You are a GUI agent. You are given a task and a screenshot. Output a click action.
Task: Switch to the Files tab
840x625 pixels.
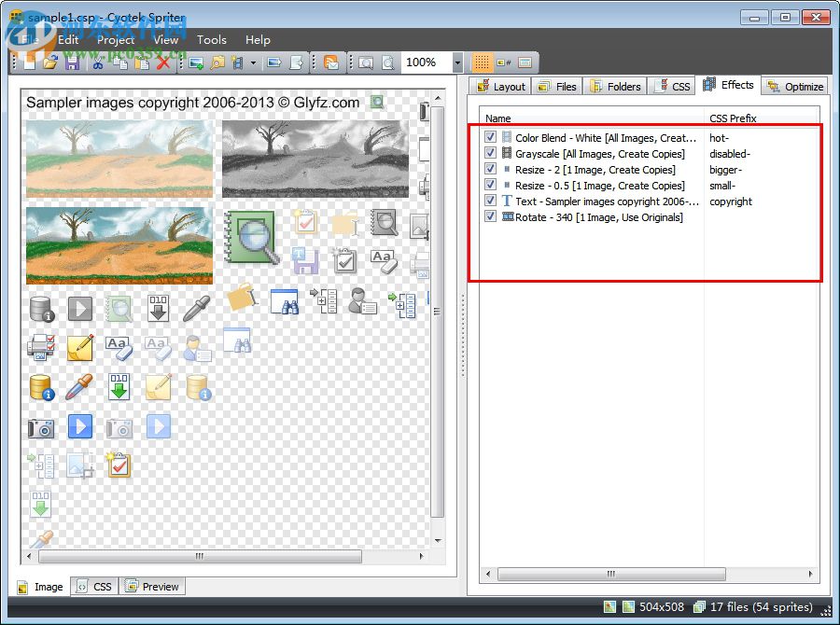(557, 86)
